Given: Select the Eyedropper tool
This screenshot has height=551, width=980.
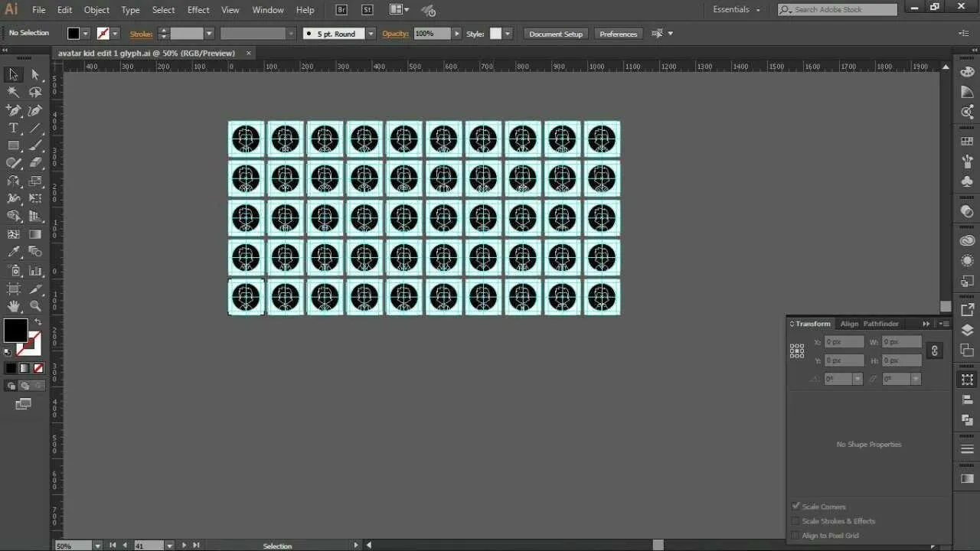Looking at the screenshot, I should click(13, 253).
